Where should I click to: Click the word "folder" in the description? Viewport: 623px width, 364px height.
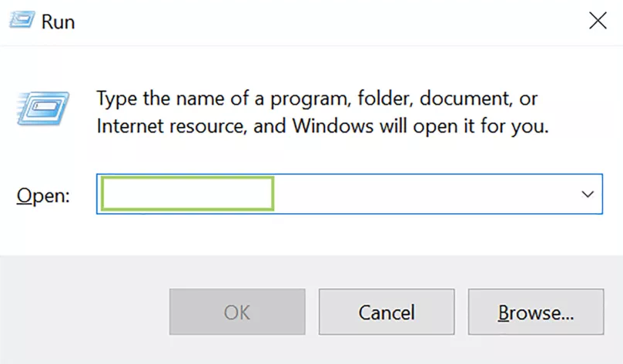pos(384,99)
